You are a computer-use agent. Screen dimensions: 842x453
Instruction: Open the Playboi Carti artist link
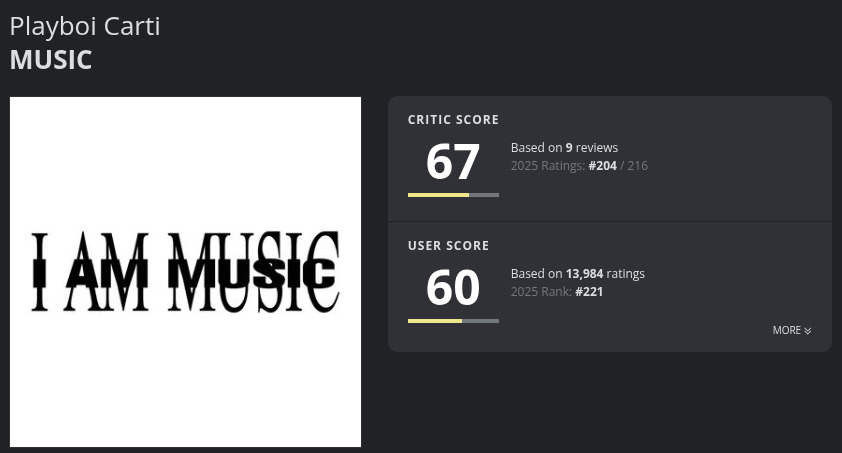(85, 26)
